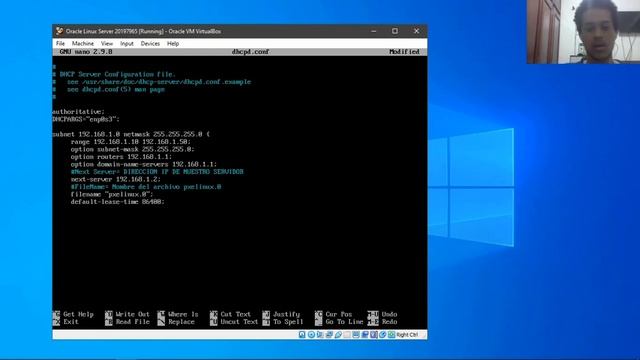Click the VirtualBox icon in title bar
The width and height of the screenshot is (640, 360).
click(x=60, y=31)
